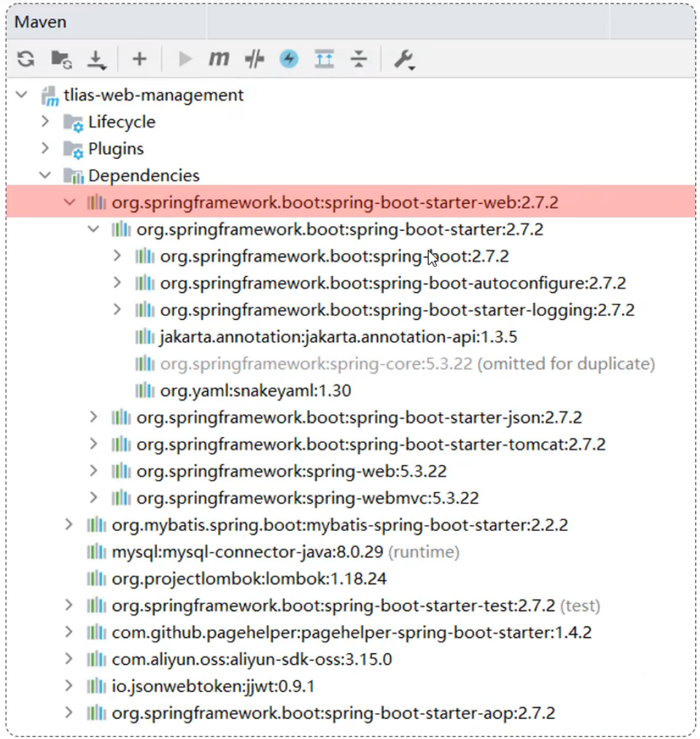Viewport: 700px width, 739px height.
Task: Expand mybatis-spring-boot-starter:2.2.2 dependency
Action: pyautogui.click(x=69, y=524)
